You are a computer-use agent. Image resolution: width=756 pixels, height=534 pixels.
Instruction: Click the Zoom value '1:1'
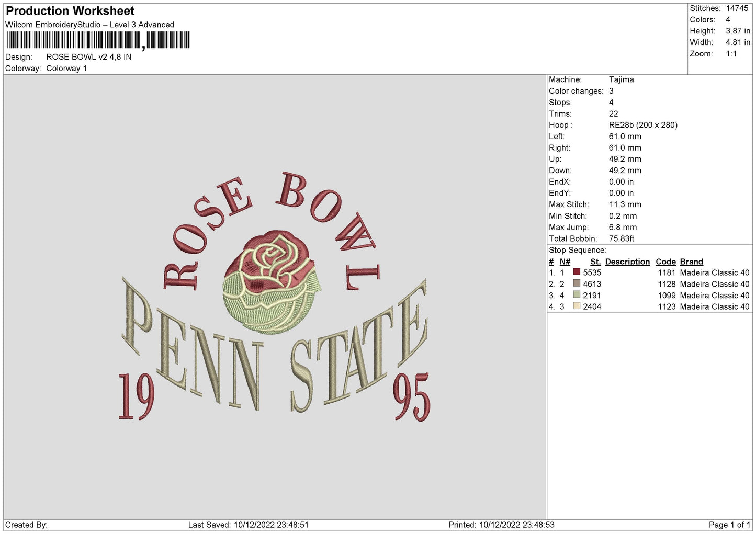(x=731, y=54)
